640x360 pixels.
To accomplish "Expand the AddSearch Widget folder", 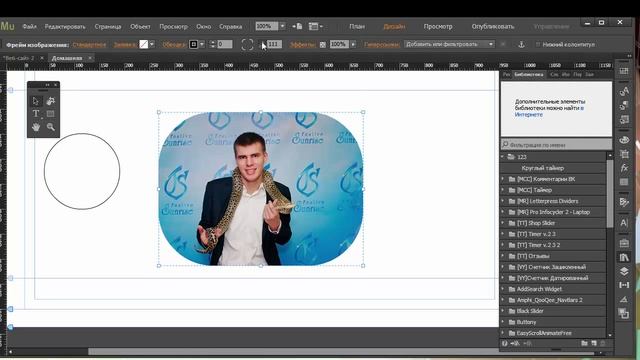I will point(503,289).
